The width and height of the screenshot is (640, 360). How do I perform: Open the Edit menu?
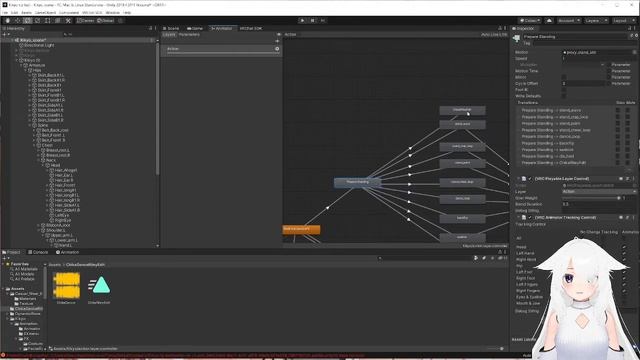14,13
